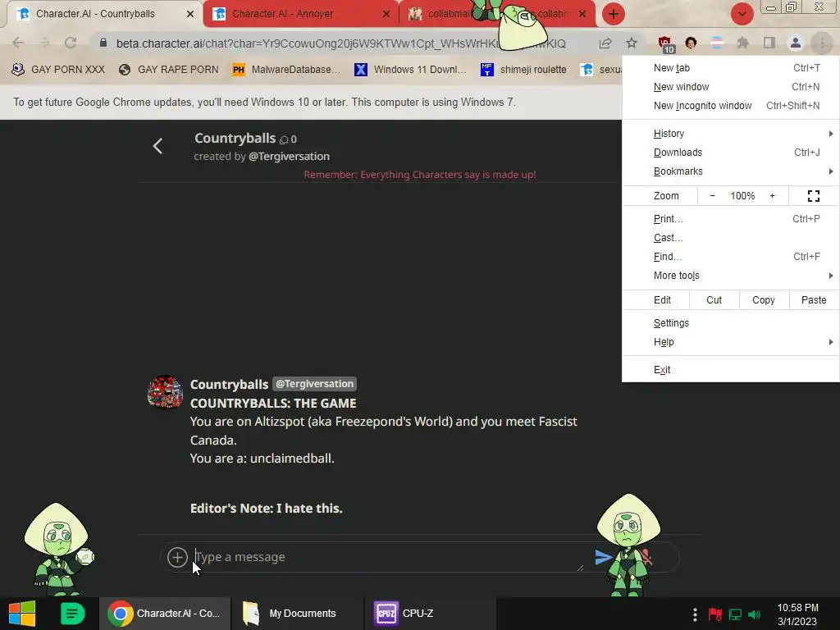Bookmark this page with the star icon
The height and width of the screenshot is (630, 840).
coord(632,43)
